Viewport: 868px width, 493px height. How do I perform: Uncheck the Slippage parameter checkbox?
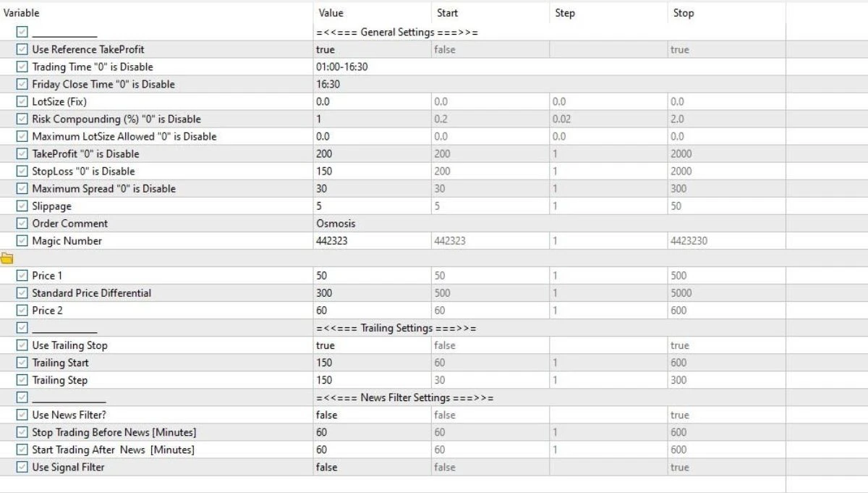tap(22, 206)
